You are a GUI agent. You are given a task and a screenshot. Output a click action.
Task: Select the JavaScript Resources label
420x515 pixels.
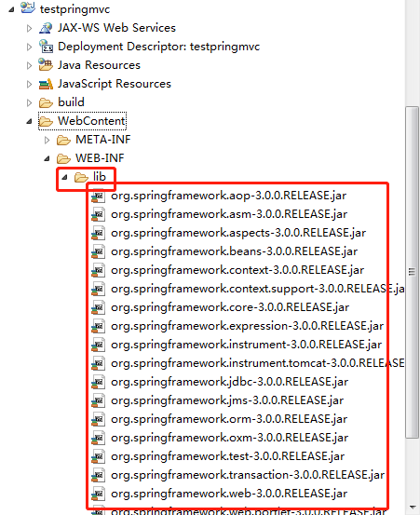point(115,84)
